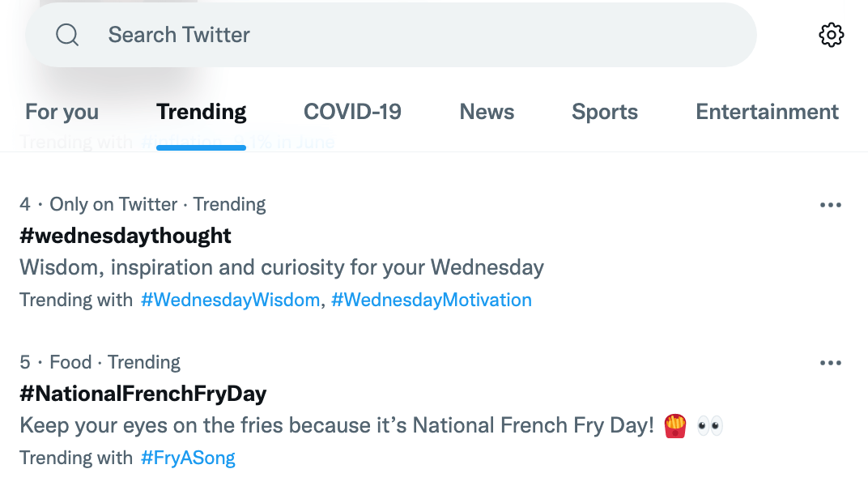Click the search magnifying glass icon
This screenshot has height=486, width=868.
point(67,35)
